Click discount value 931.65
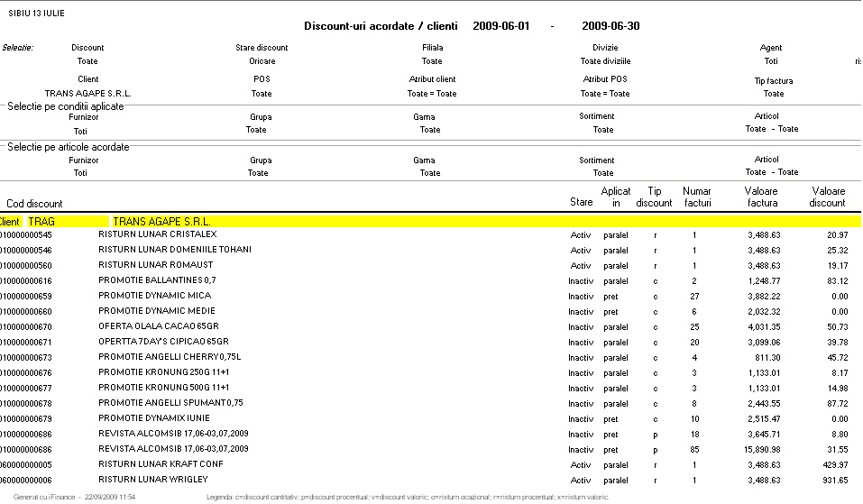863x504 pixels. pos(835,481)
